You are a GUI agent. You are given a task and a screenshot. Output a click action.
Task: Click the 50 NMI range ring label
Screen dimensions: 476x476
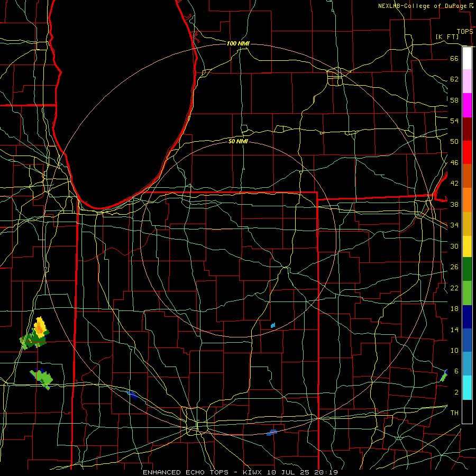pos(238,141)
